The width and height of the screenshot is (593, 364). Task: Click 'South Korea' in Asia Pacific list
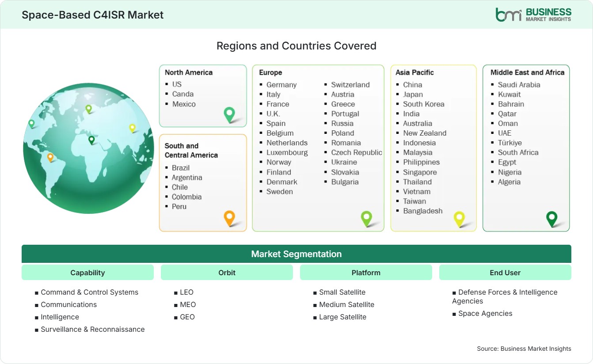[x=424, y=104]
